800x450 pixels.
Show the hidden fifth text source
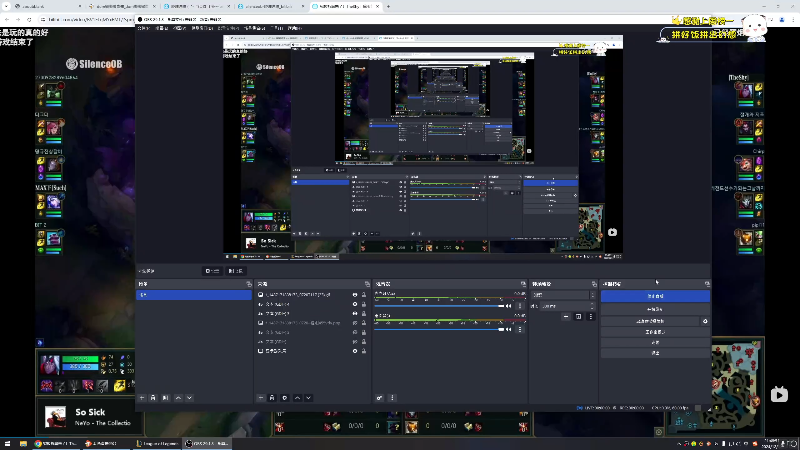[355, 332]
